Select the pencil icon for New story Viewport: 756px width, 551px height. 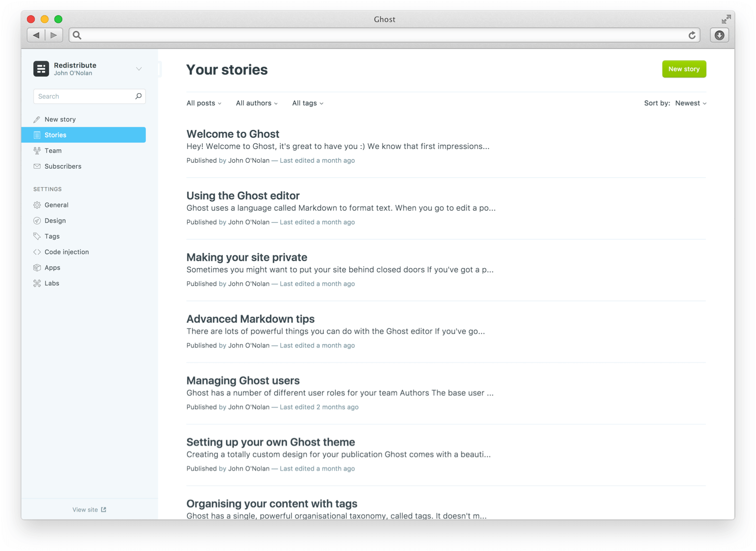pyautogui.click(x=37, y=119)
